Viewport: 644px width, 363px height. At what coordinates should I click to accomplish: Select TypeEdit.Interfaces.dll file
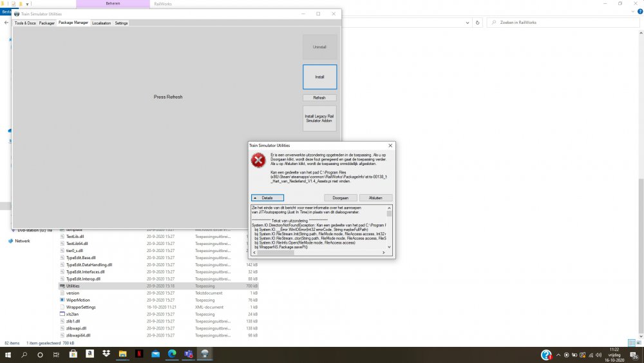click(86, 271)
